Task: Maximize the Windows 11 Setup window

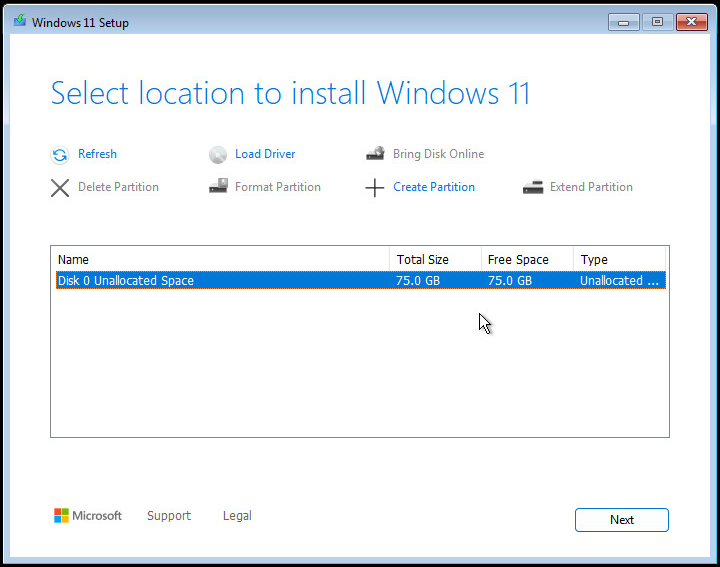Action: click(x=658, y=22)
